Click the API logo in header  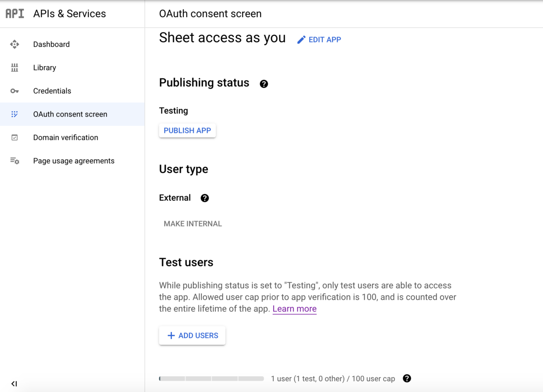pyautogui.click(x=14, y=14)
